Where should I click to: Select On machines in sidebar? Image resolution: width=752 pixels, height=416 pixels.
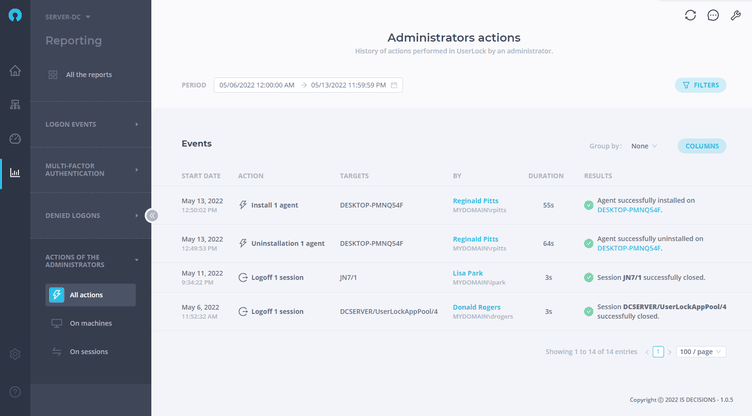(91, 323)
